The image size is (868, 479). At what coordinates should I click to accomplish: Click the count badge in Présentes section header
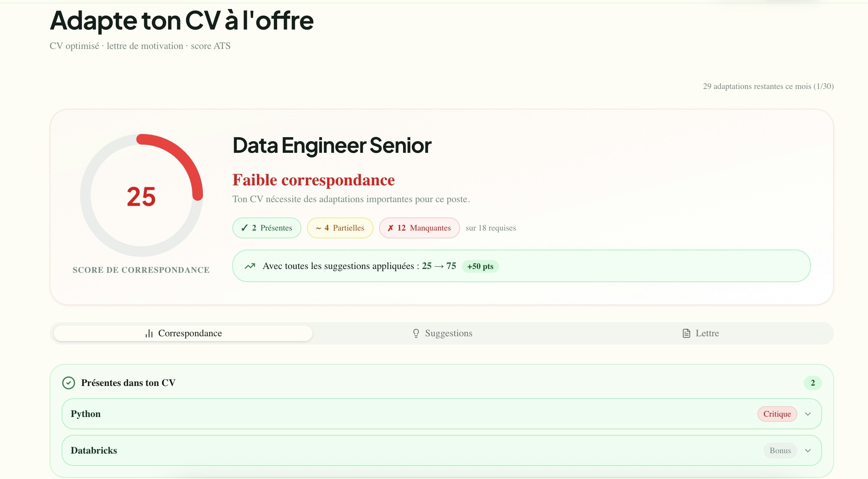[x=812, y=383]
